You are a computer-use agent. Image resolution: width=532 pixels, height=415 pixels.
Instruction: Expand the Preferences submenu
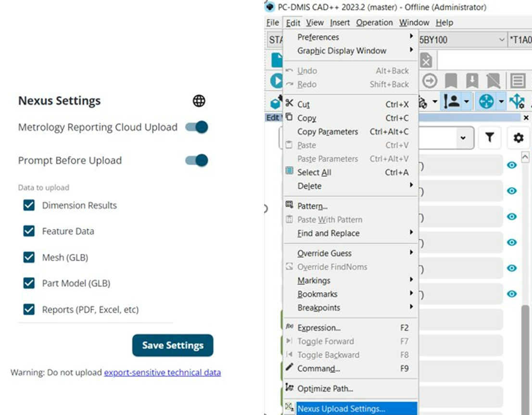350,37
